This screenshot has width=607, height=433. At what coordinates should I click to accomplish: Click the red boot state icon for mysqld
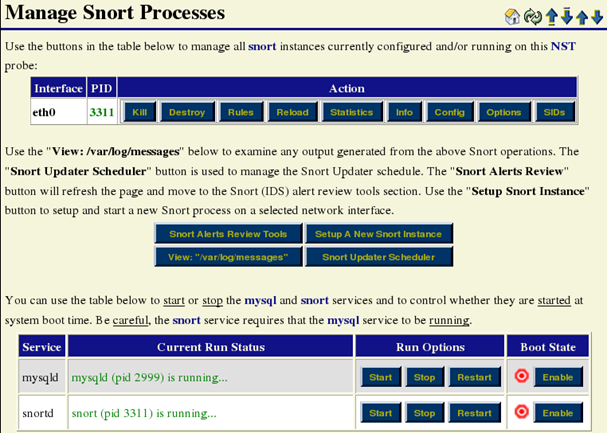click(521, 377)
